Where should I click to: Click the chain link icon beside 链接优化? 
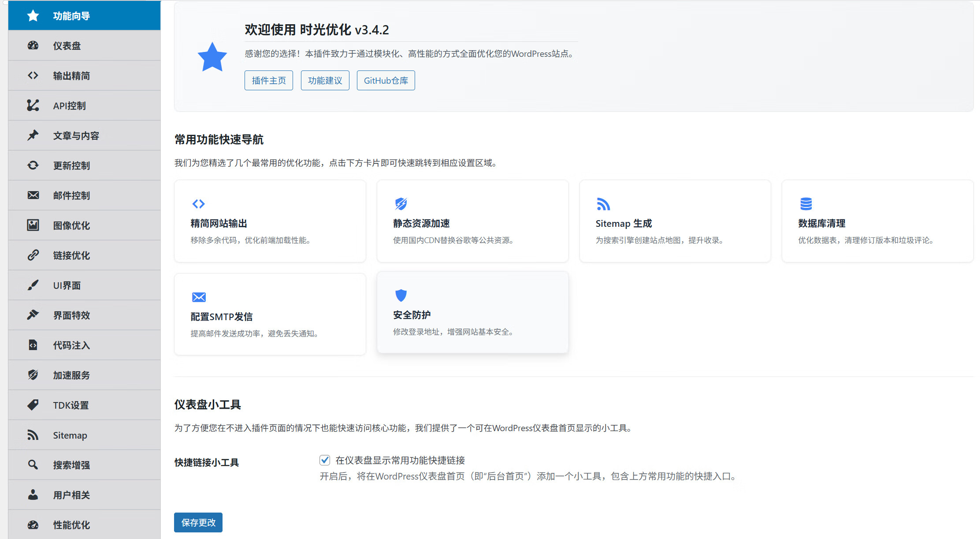[x=33, y=255]
